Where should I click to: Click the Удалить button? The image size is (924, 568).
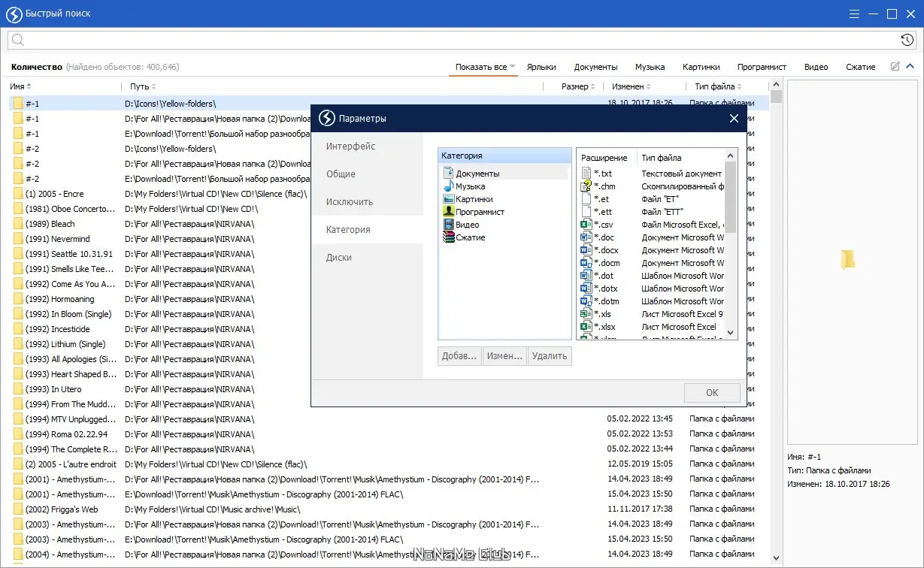(550, 356)
